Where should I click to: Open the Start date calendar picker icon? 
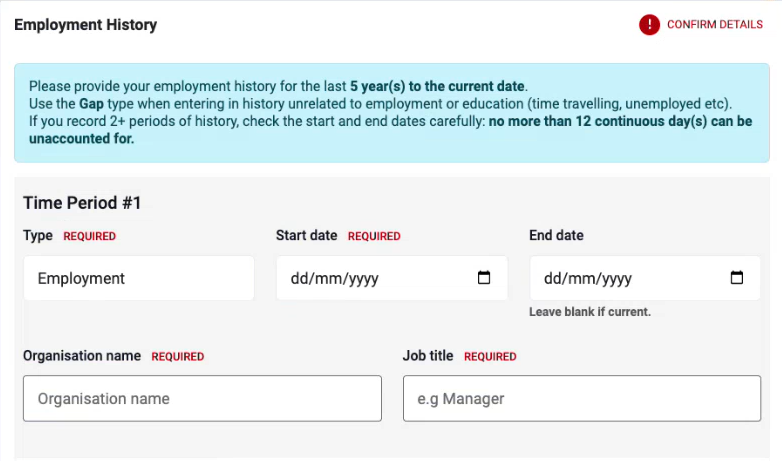tap(484, 278)
